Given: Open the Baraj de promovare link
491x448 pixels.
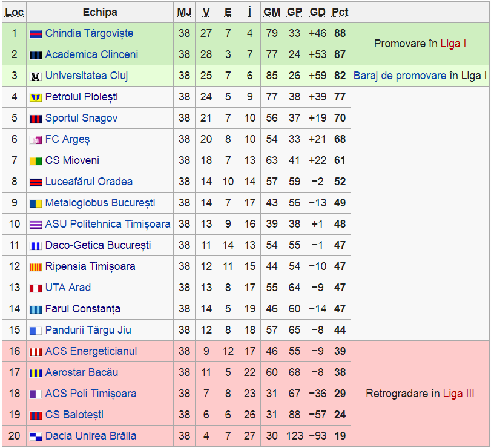Looking at the screenshot, I should [400, 76].
